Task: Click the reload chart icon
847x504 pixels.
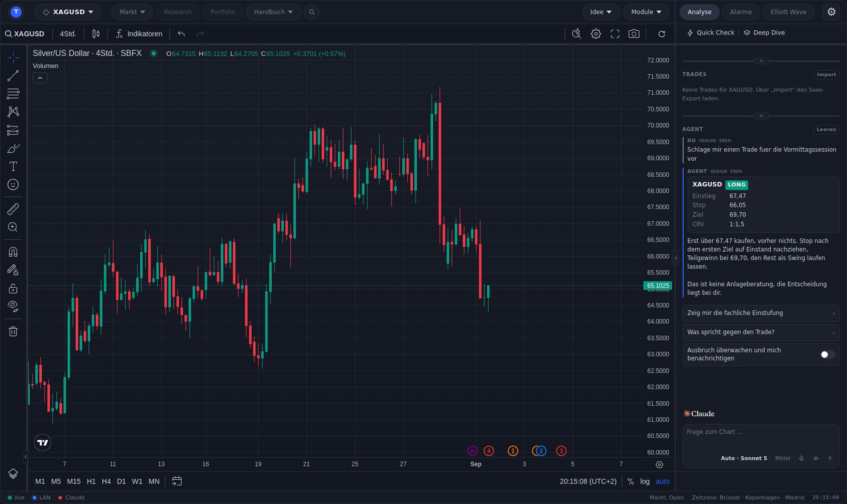Action: coord(662,34)
